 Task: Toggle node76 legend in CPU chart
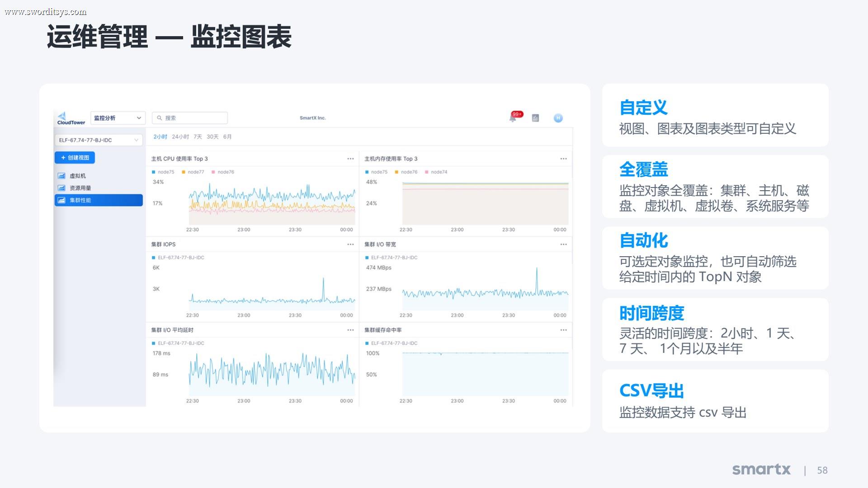tap(223, 172)
